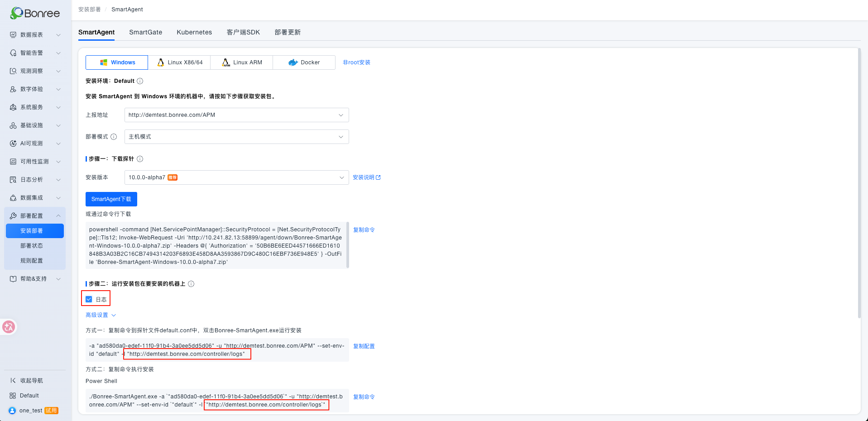This screenshot has width=868, height=421.
Task: Click the 数据集成 icon
Action: point(13,198)
